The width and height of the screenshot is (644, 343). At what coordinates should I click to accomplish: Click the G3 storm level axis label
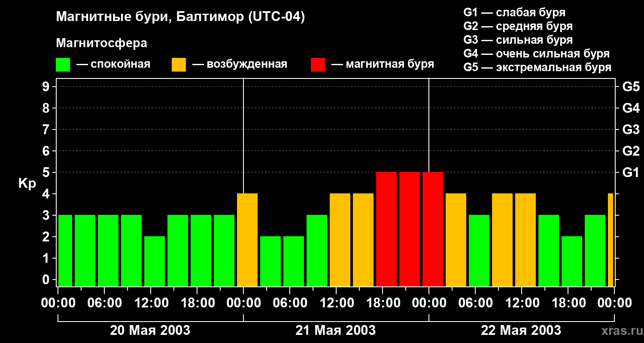631,129
